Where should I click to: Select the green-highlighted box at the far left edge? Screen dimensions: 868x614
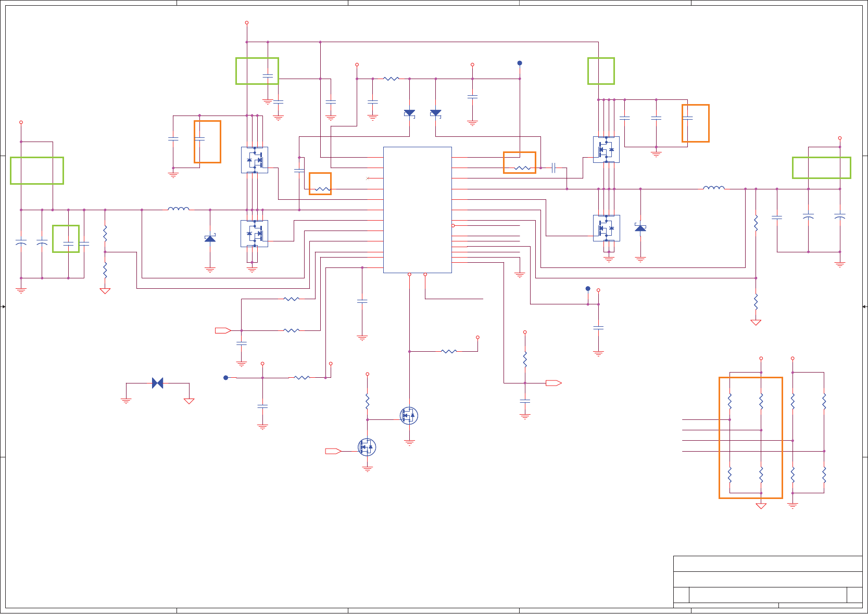(37, 171)
